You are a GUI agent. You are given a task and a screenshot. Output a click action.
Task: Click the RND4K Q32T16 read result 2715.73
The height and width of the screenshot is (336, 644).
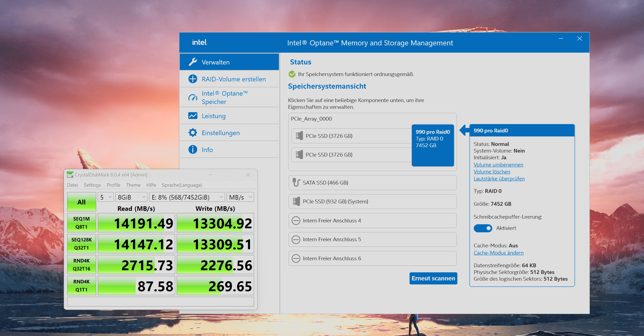(136, 265)
